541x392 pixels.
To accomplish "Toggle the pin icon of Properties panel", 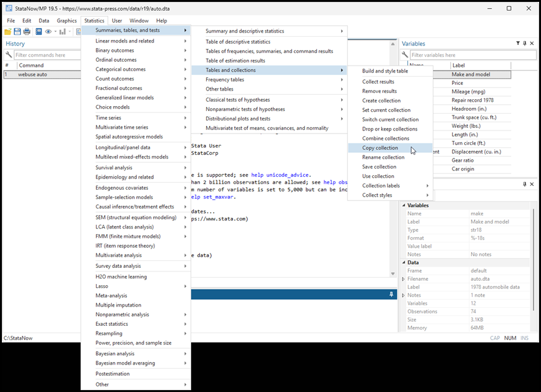I will point(525,184).
